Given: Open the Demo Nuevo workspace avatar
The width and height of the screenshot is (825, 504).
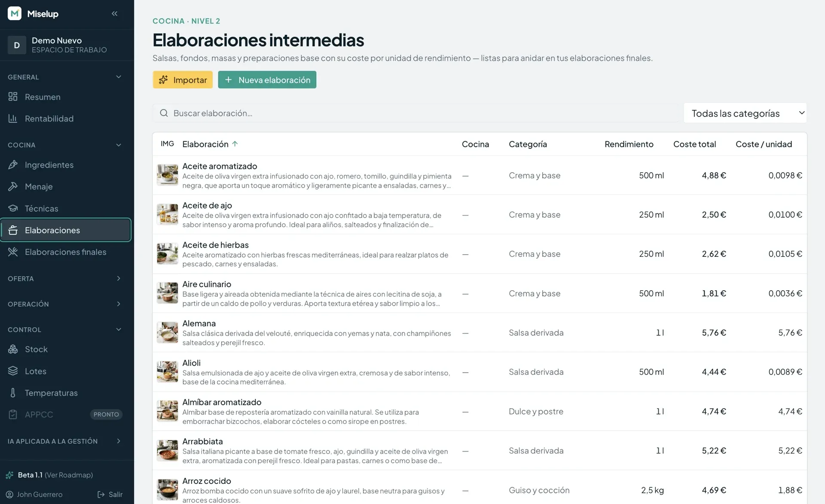Looking at the screenshot, I should coord(17,45).
